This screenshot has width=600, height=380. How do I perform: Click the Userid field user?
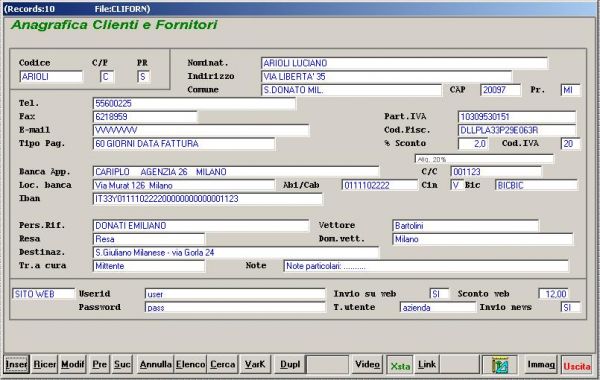235,294
